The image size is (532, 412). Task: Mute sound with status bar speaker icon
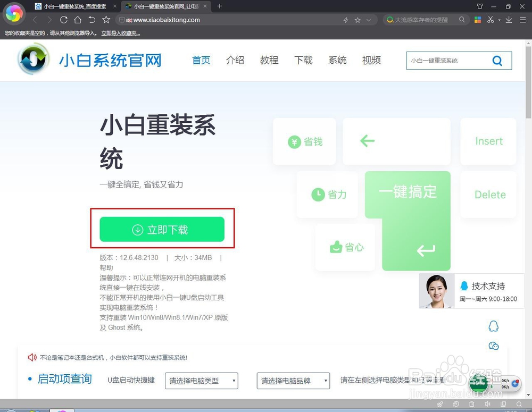point(487,404)
